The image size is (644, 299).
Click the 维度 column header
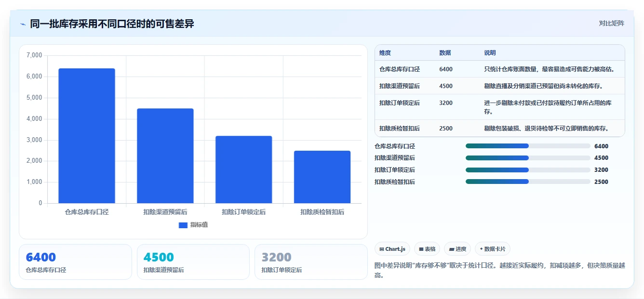pyautogui.click(x=385, y=53)
